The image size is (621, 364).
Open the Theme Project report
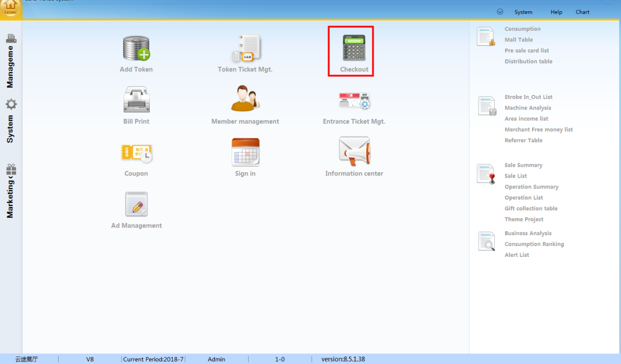(524, 219)
